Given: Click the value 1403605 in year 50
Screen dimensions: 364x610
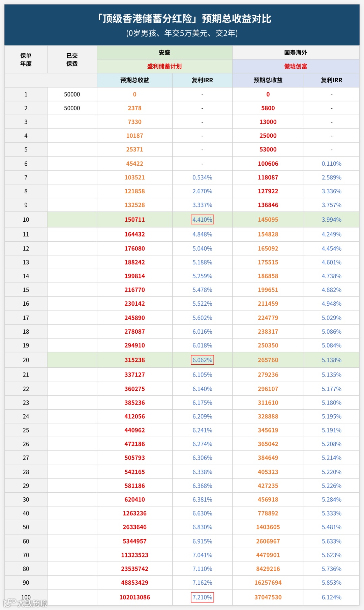Looking at the screenshot, I should click(268, 528).
